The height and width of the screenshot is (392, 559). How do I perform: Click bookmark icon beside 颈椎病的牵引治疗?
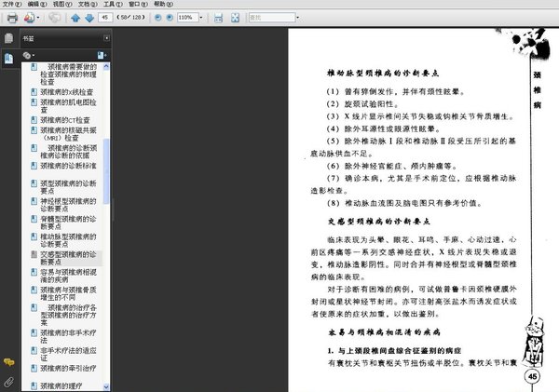point(34,368)
